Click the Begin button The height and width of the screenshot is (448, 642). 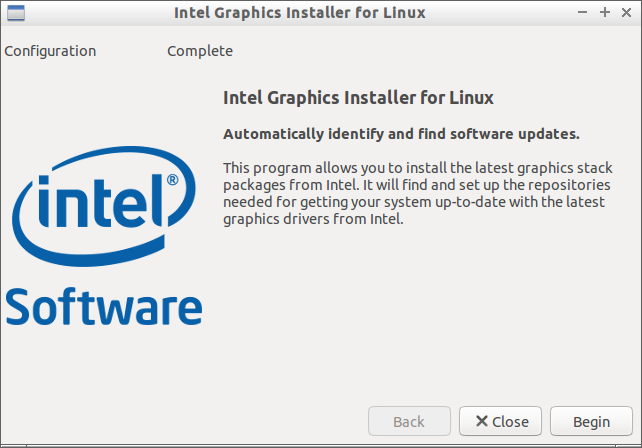(x=591, y=421)
